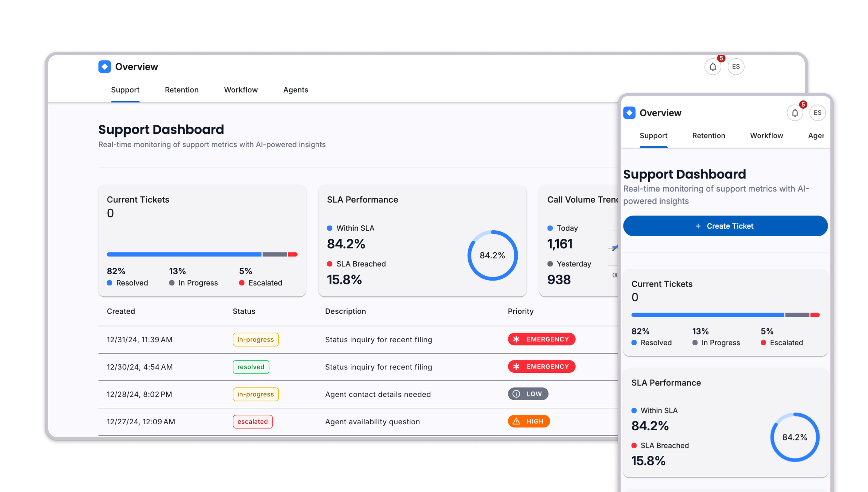Click the HIGH priority warning icon
This screenshot has width=868, height=492.
pyautogui.click(x=516, y=421)
